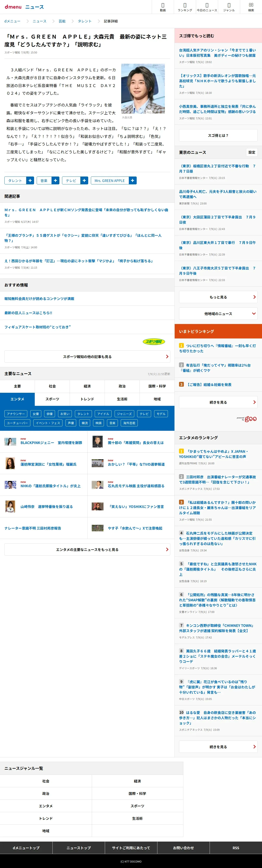Screen dimensions: 262x868
Task: Click スゴ得とは？ button
Action: [x=218, y=136]
